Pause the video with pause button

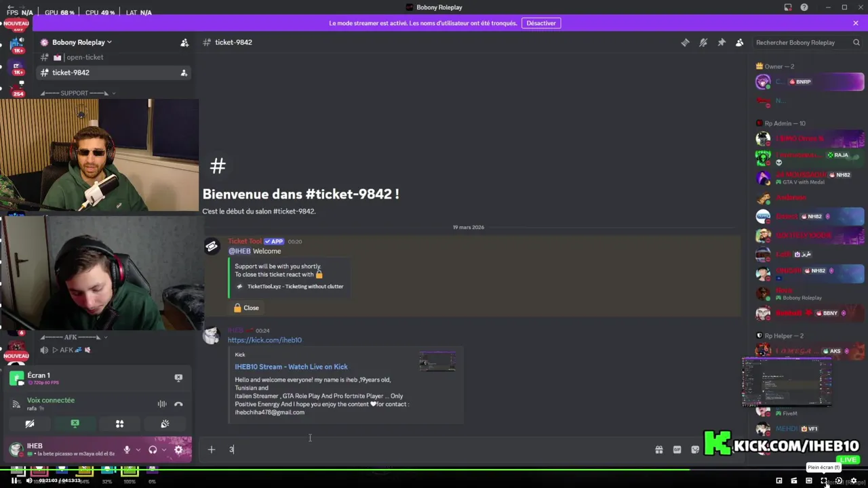[14, 481]
